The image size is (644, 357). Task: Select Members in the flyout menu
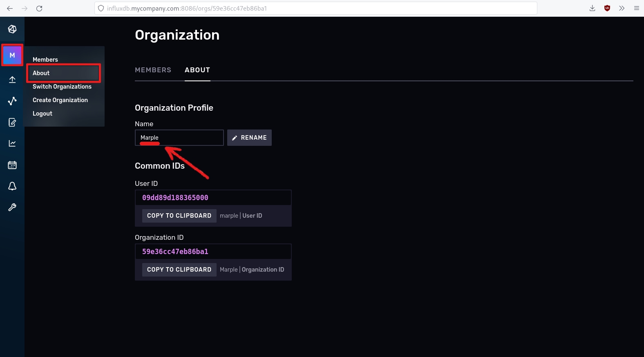[45, 60]
